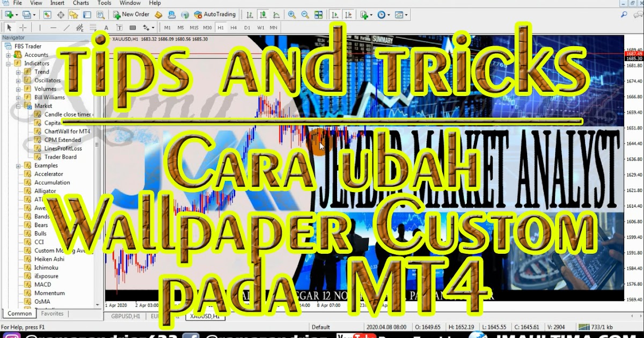The height and width of the screenshot is (338, 644).
Task: Select the crosshair tool
Action: (23, 27)
